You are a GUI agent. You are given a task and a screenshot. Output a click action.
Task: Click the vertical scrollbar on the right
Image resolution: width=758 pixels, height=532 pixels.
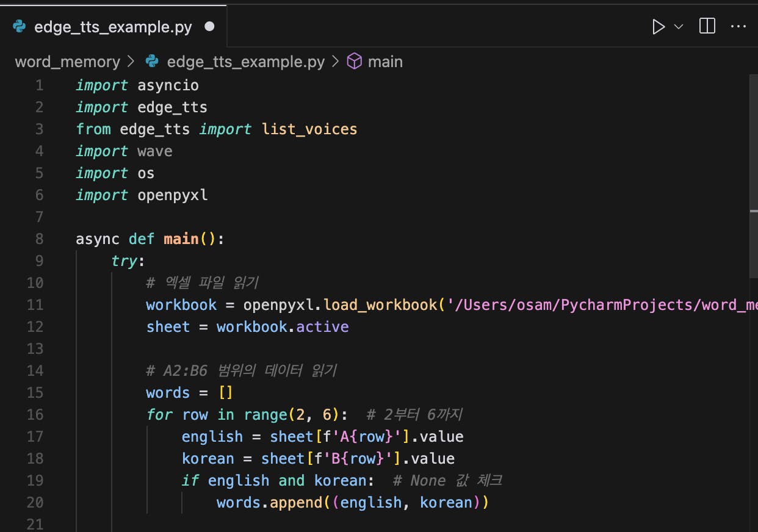[x=753, y=177]
